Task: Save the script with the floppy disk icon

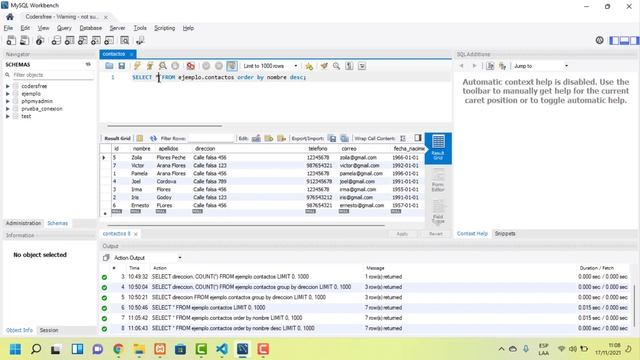Action: [122, 66]
